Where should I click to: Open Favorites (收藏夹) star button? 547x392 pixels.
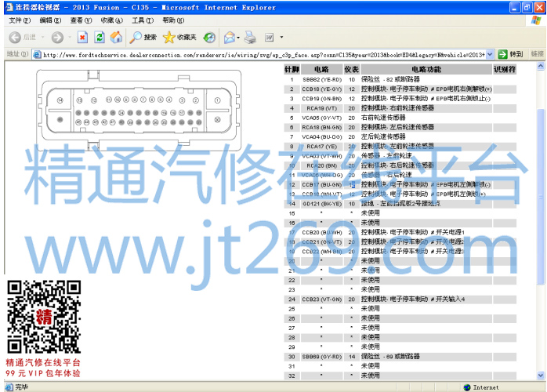[179, 38]
